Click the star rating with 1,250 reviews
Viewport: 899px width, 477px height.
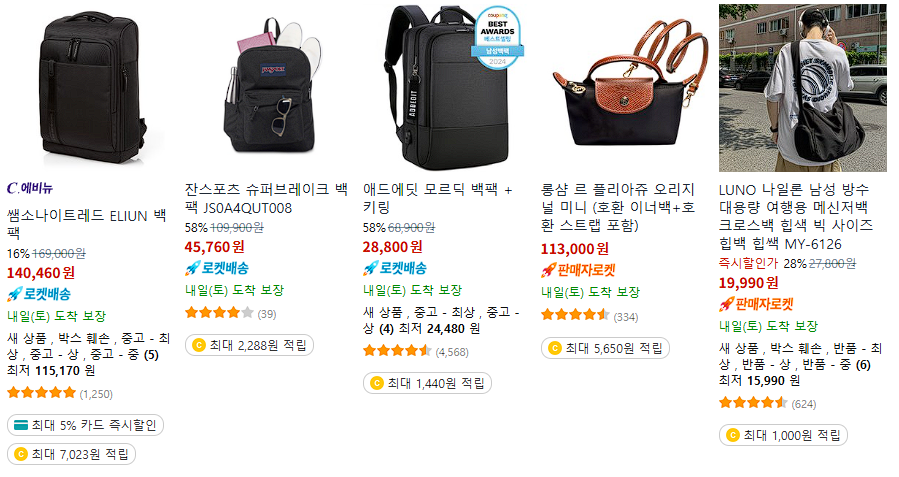[41, 393]
